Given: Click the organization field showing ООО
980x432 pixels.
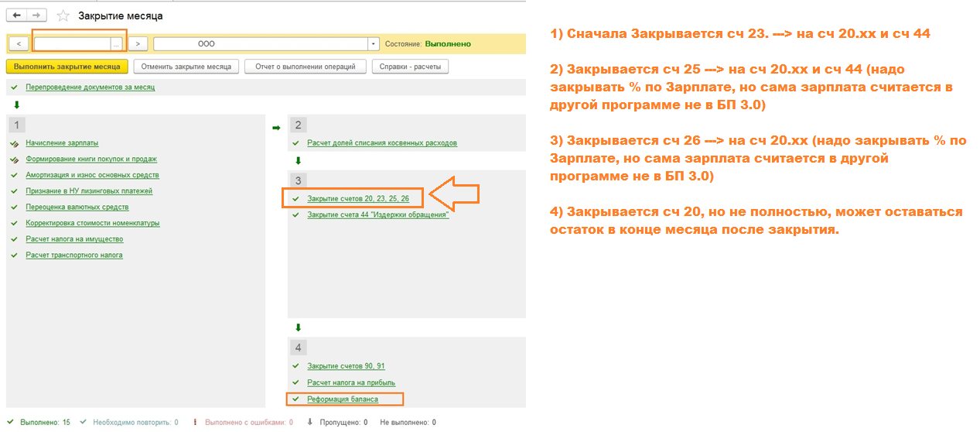Looking at the screenshot, I should [260, 44].
